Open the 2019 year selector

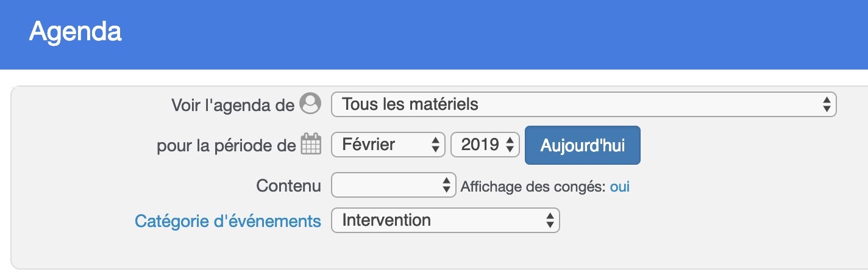485,145
